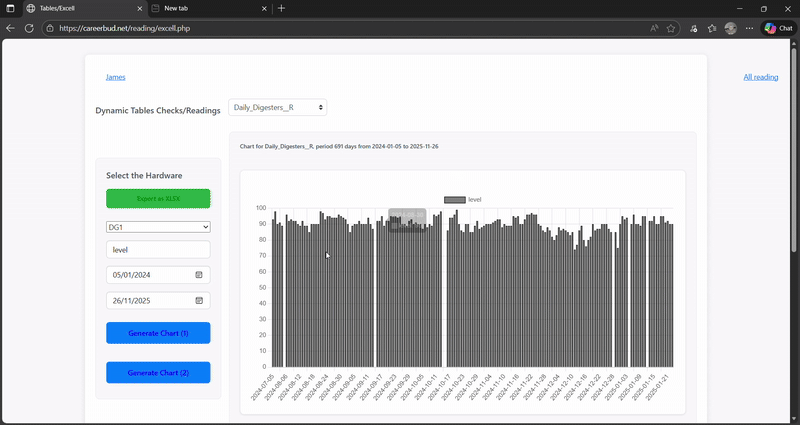Screen dimensions: 800x425
Task: Click the browser back arrow
Action: [11, 28]
